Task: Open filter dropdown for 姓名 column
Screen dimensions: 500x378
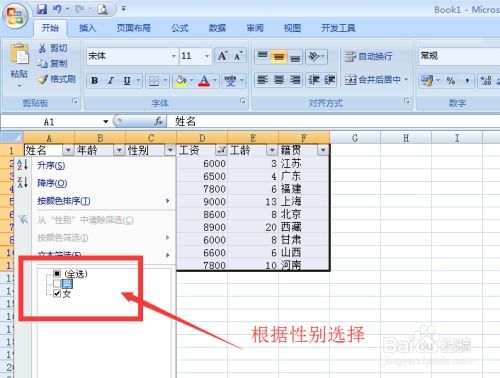Action: click(x=68, y=151)
